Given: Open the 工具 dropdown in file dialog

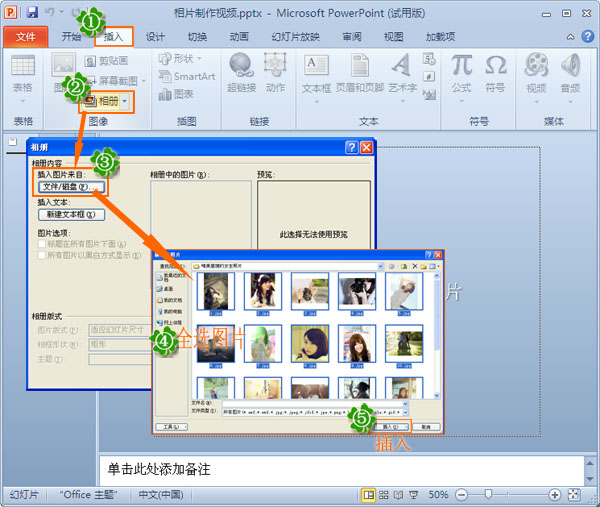Looking at the screenshot, I should (171, 427).
